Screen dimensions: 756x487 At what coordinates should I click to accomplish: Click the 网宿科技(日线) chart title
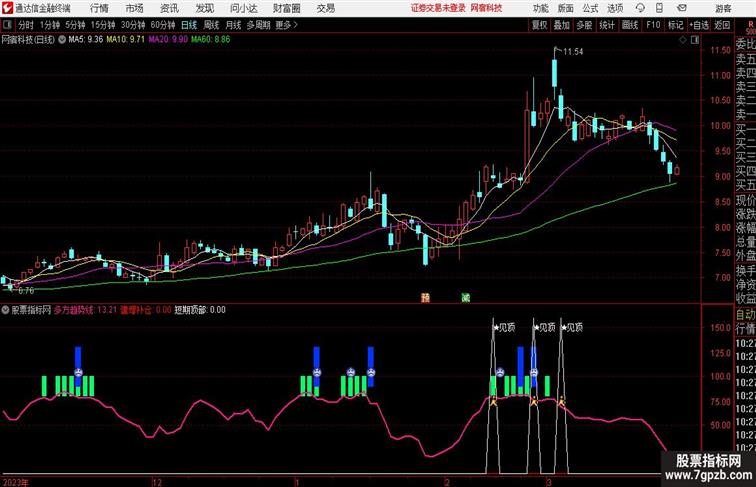coord(28,40)
